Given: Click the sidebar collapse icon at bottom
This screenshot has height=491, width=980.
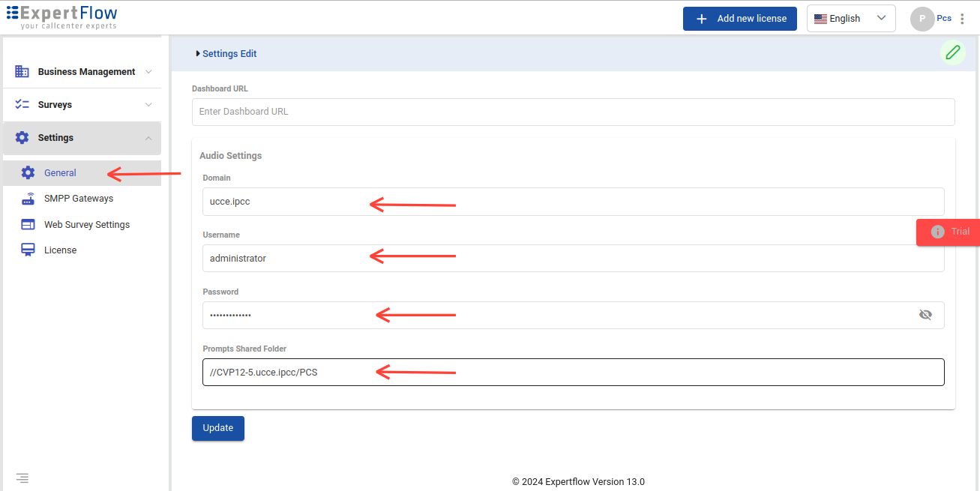Looking at the screenshot, I should point(22,478).
